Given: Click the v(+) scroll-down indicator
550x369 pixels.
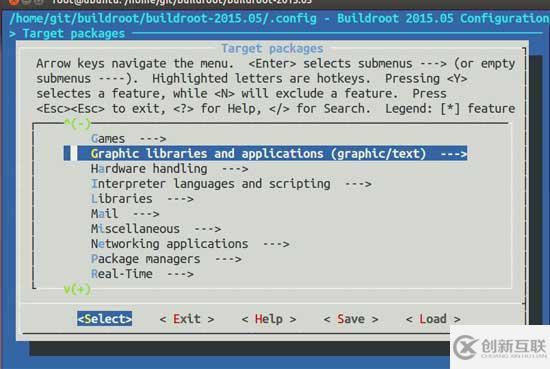Looking at the screenshot, I should 77,289.
